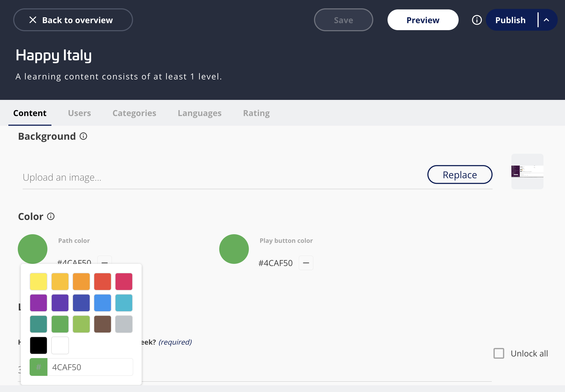
Task: Click Back to overview button
Action: click(x=73, y=20)
